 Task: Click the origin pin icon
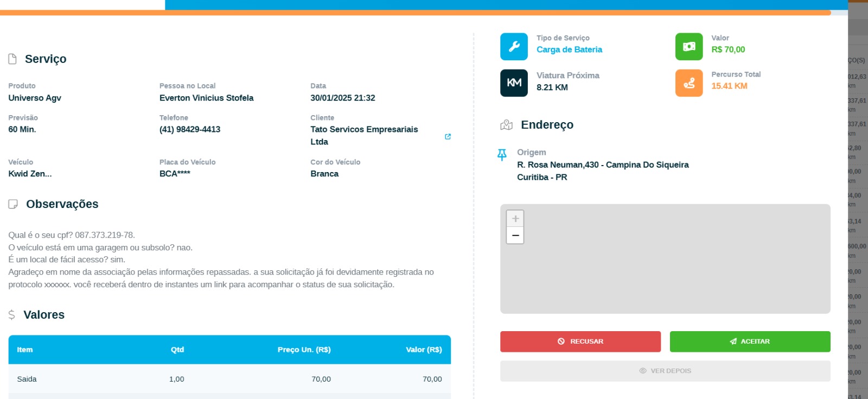[x=502, y=155]
